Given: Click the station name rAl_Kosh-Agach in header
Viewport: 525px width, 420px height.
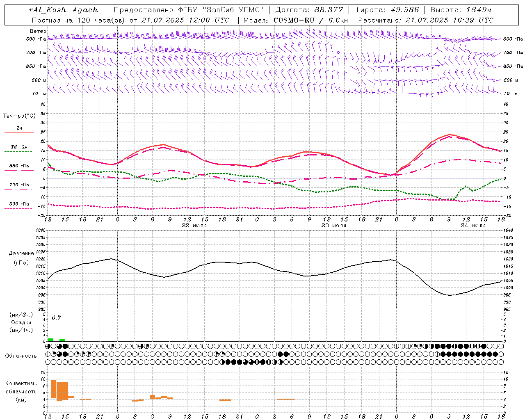Looking at the screenshot, I should 64,10.
